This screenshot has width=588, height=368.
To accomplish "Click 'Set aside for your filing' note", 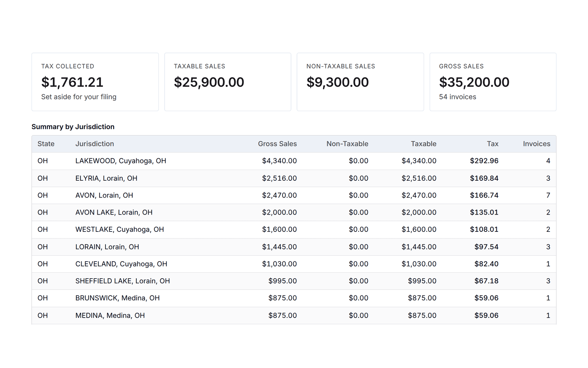I will click(79, 97).
